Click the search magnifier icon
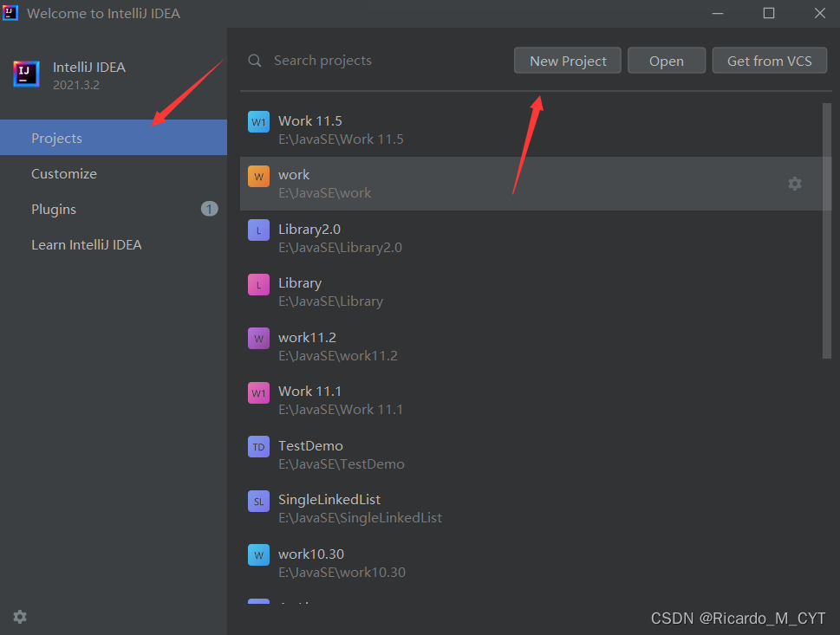The height and width of the screenshot is (635, 840). (255, 61)
